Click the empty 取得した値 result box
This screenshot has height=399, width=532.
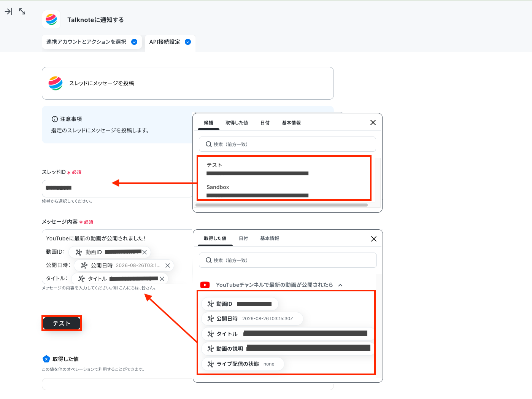188,384
